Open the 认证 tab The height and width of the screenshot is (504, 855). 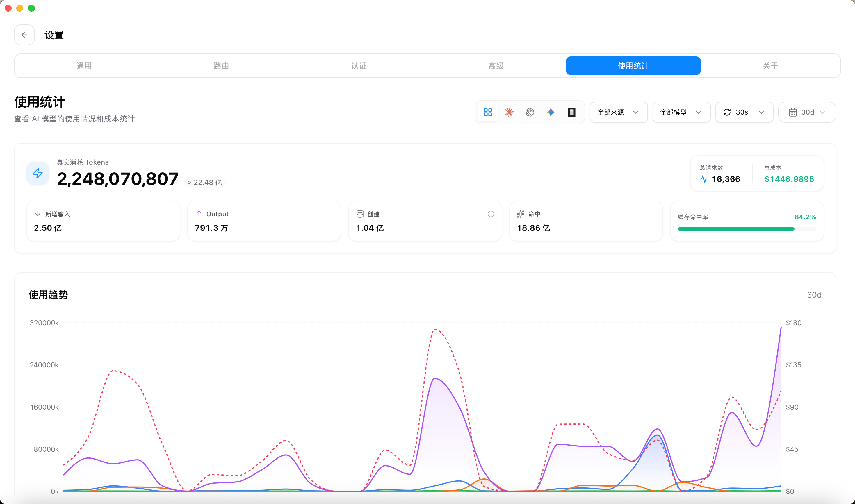(359, 66)
